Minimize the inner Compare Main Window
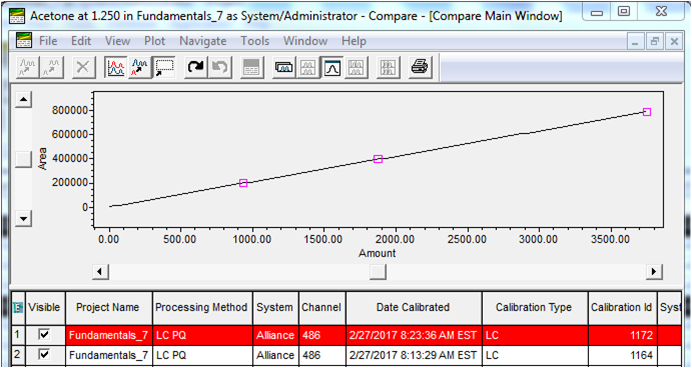Screen dimensions: 692x368 [x=636, y=42]
